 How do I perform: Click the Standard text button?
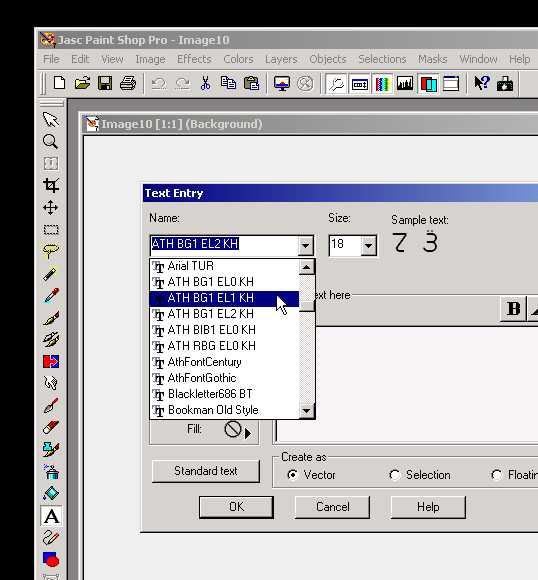point(206,471)
